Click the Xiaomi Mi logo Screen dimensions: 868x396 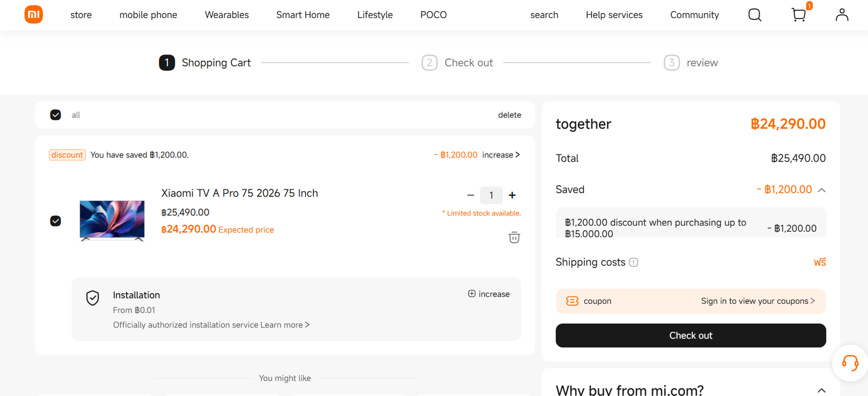click(x=33, y=14)
